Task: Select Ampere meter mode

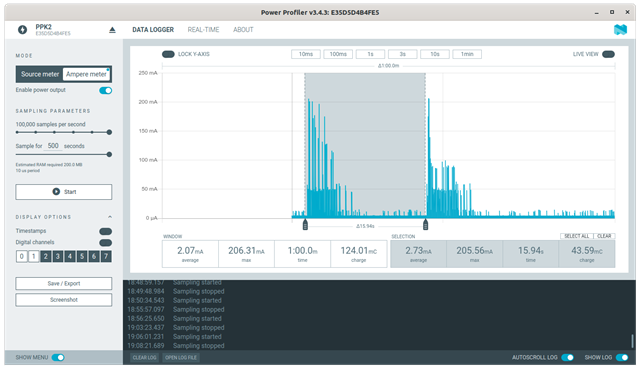Action: [x=86, y=74]
